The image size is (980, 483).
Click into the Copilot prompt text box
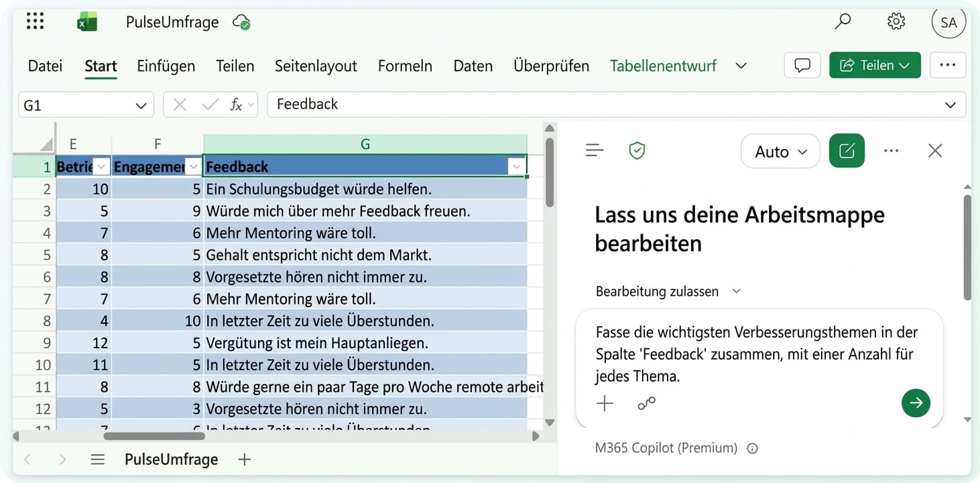757,354
